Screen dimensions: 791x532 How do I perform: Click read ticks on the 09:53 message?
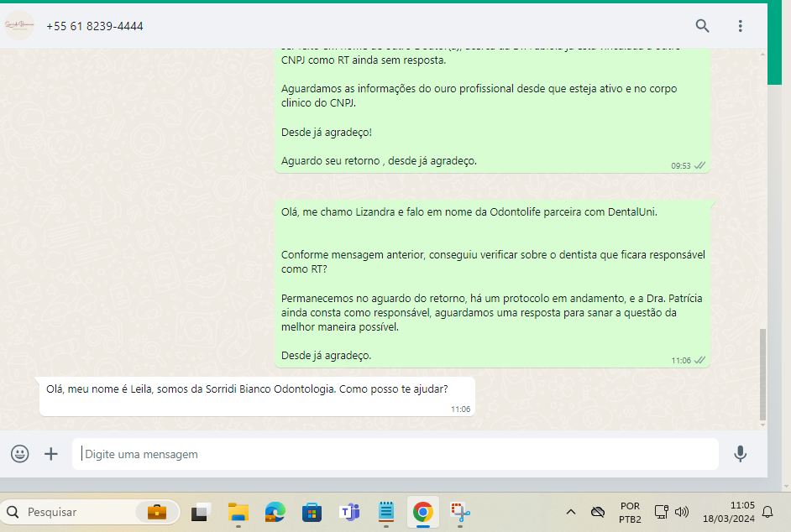tap(699, 166)
